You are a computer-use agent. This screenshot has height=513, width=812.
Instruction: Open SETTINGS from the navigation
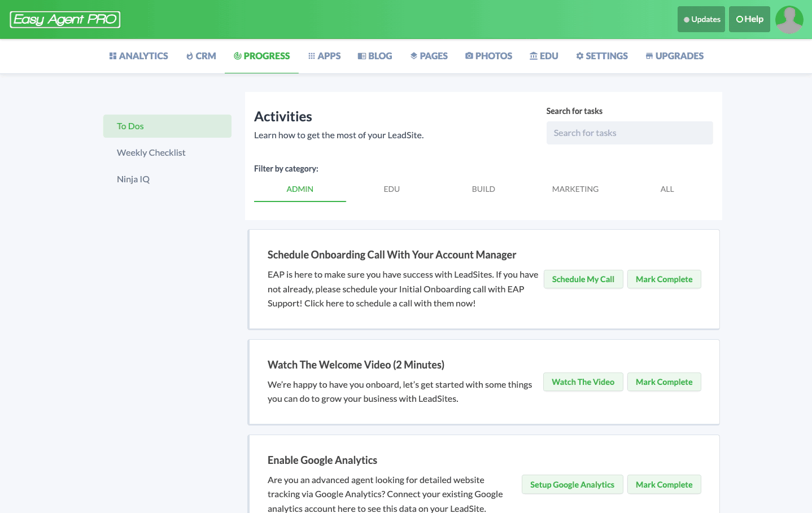(602, 56)
